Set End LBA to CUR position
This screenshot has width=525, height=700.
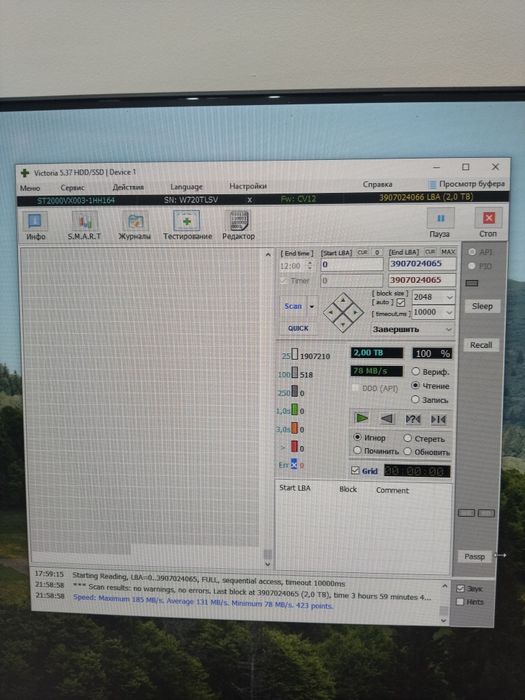[430, 252]
